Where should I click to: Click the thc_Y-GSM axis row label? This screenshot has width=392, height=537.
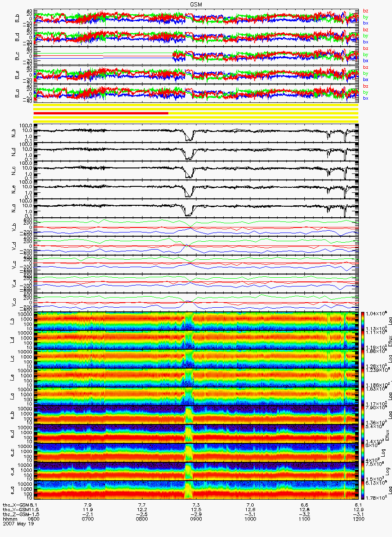tap(16, 510)
